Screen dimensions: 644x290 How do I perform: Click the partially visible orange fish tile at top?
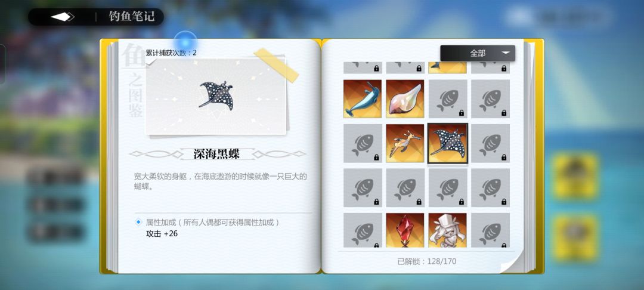pyautogui.click(x=448, y=68)
